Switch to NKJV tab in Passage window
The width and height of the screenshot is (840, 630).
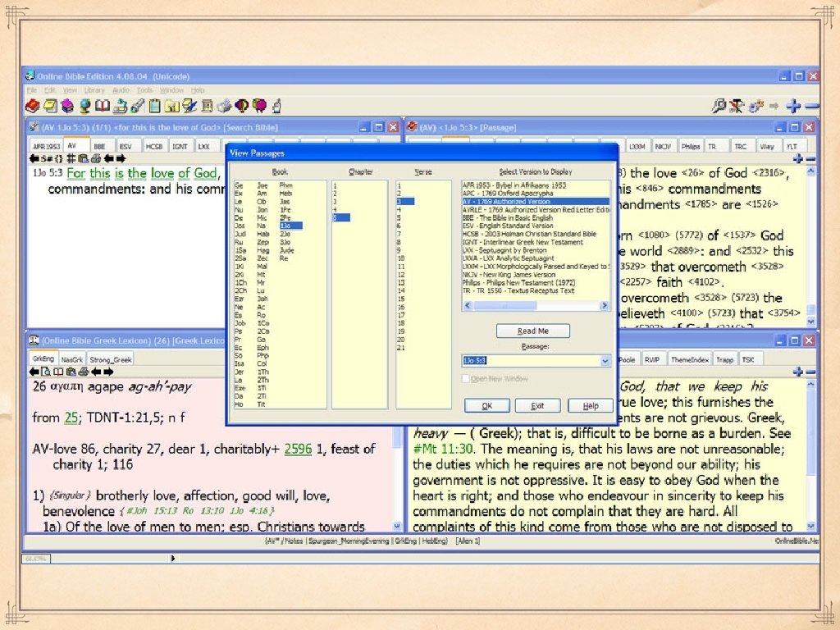click(x=664, y=146)
